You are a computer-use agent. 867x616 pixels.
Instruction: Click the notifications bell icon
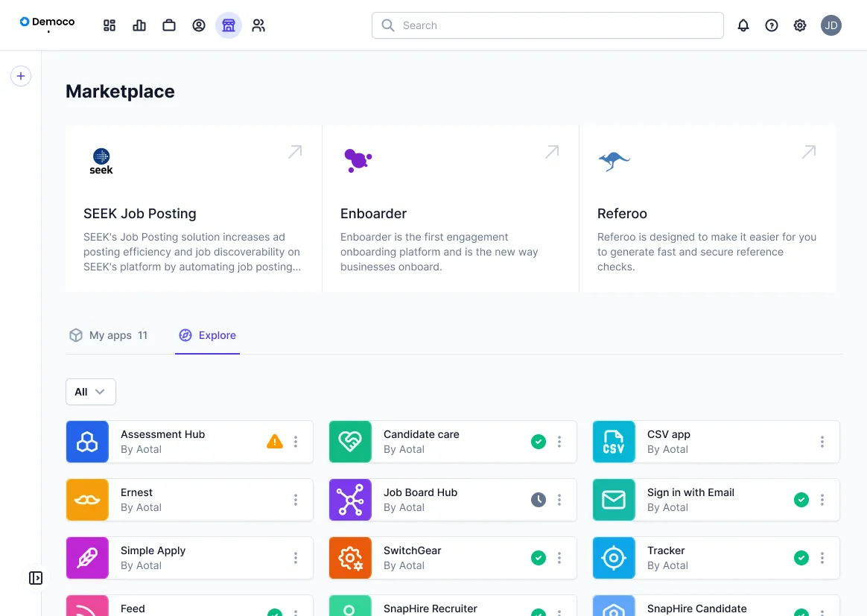coord(743,25)
